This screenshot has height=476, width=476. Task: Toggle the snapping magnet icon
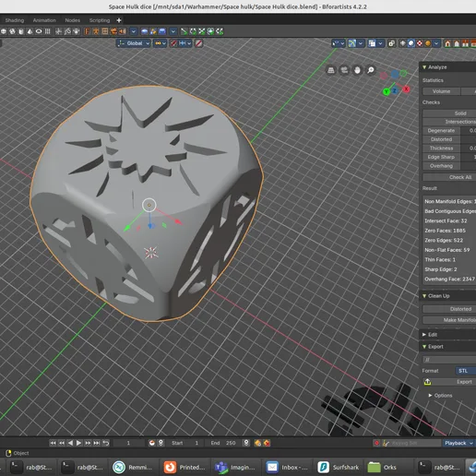coord(173,43)
